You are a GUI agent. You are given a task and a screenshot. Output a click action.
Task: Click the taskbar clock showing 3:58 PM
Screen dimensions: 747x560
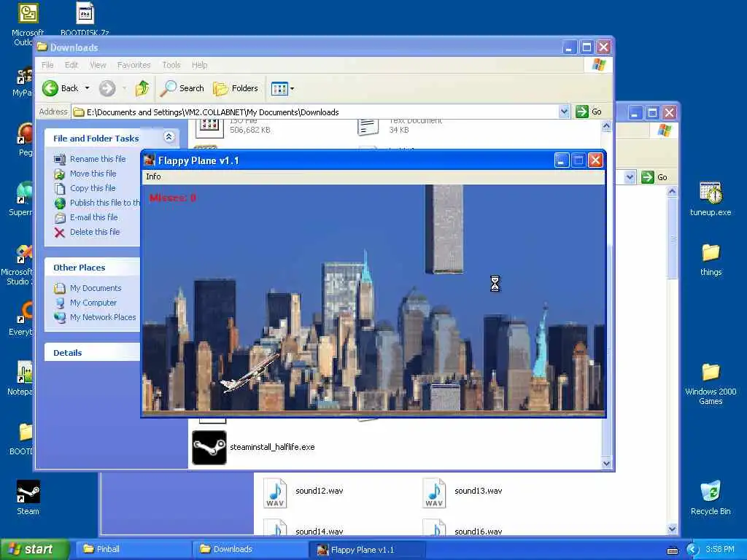720,550
